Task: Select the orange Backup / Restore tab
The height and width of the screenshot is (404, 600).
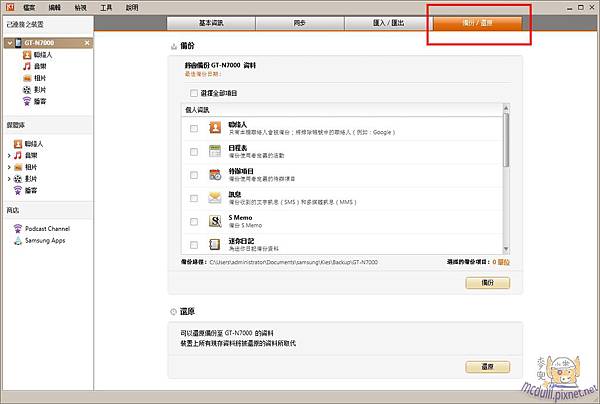Action: pos(478,23)
